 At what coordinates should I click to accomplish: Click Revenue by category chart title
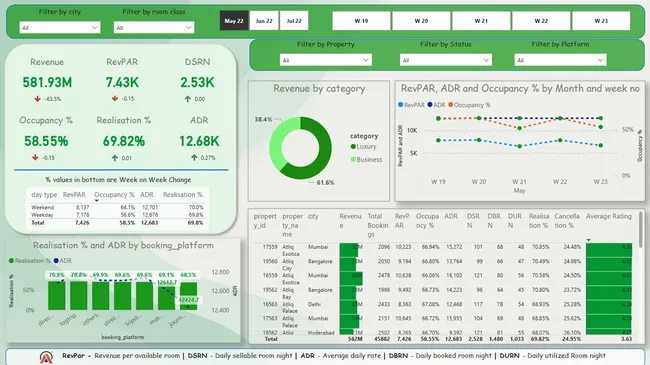[x=319, y=88]
